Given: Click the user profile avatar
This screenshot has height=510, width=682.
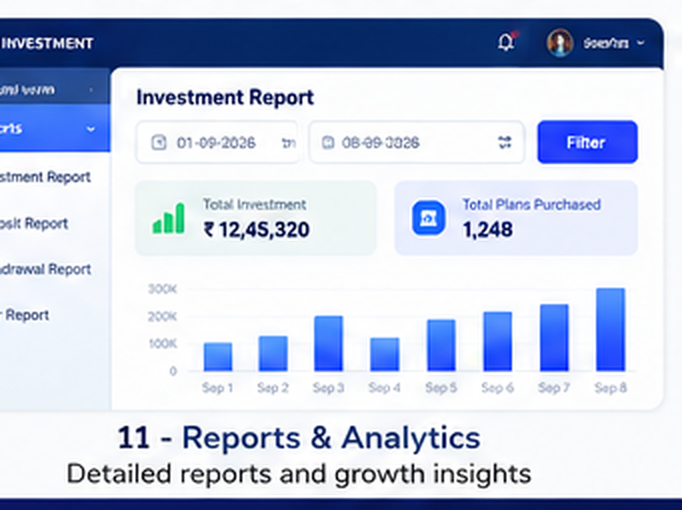Looking at the screenshot, I should pyautogui.click(x=560, y=43).
